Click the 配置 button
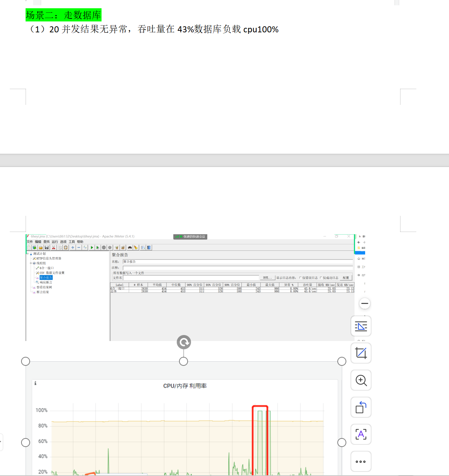The height and width of the screenshot is (476, 449). point(346,277)
